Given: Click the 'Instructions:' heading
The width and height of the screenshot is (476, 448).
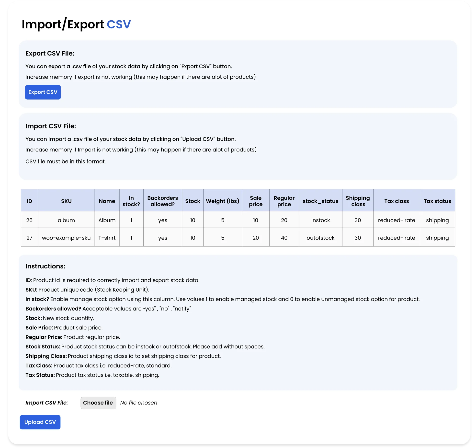Looking at the screenshot, I should (45, 266).
